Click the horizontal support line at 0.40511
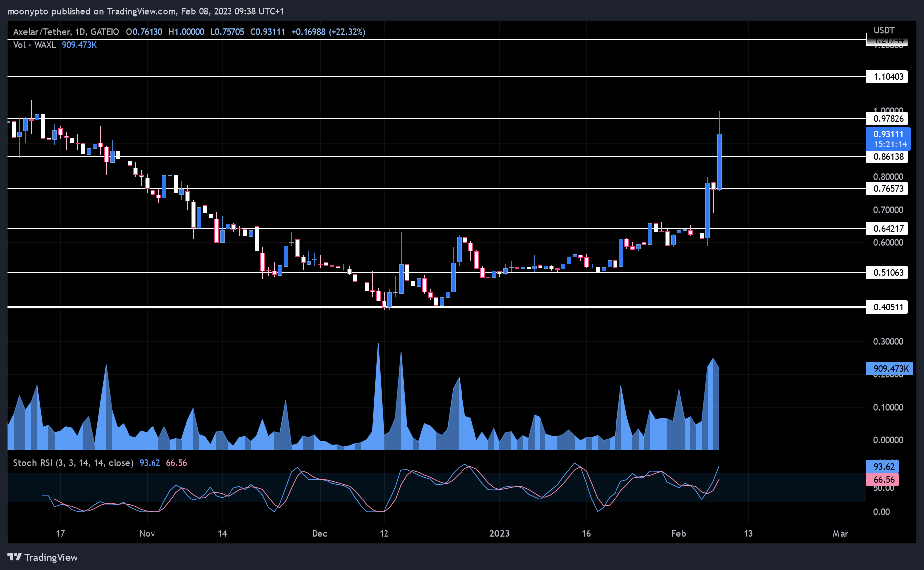924x570 pixels. pos(436,307)
